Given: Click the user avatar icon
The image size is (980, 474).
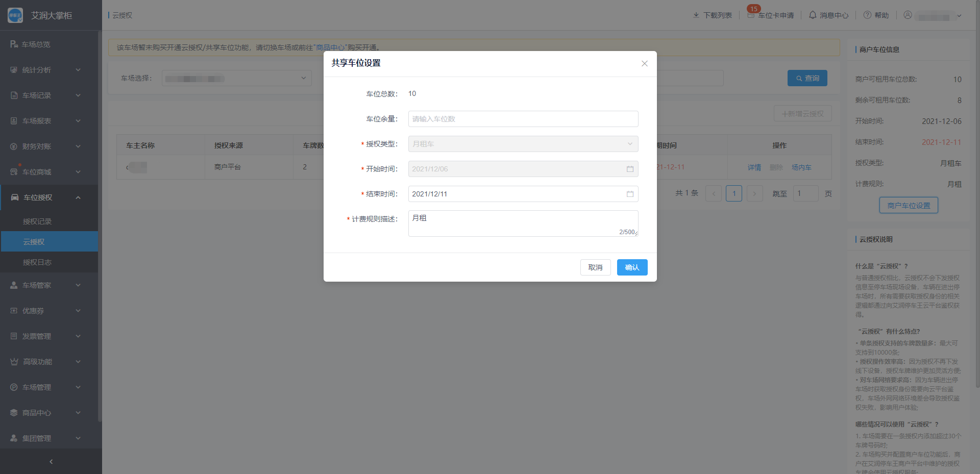Looking at the screenshot, I should tap(908, 15).
